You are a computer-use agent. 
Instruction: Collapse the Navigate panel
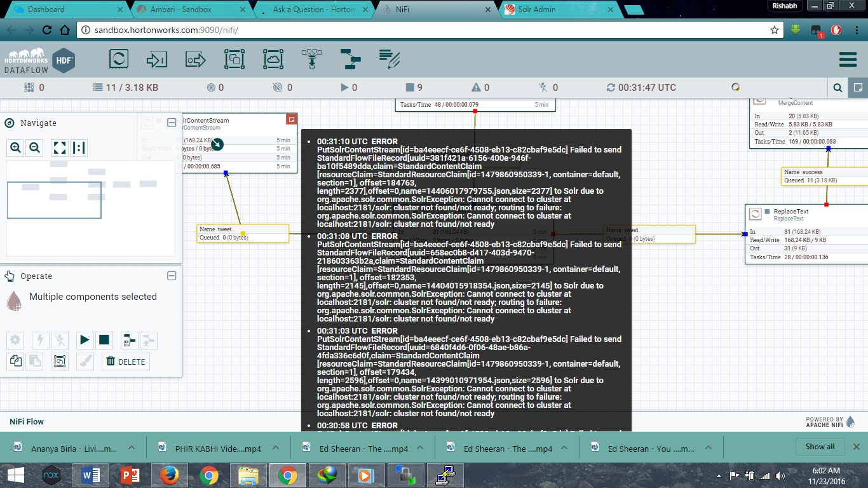tap(172, 123)
